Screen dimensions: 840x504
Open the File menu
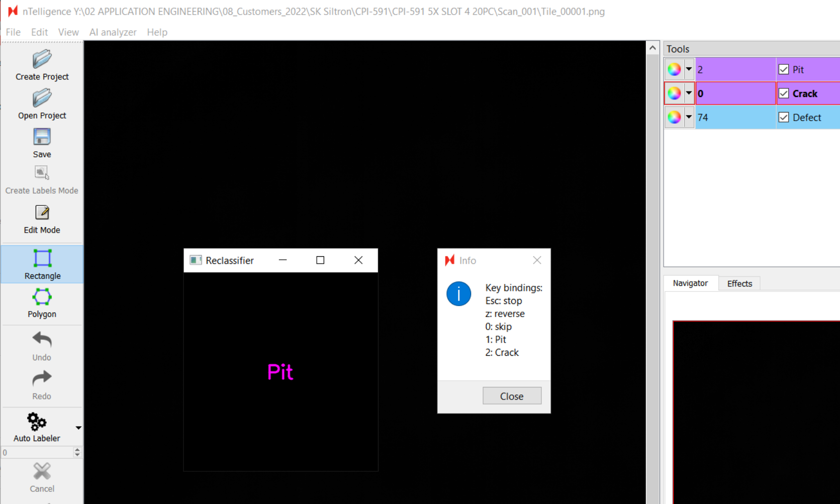click(x=13, y=32)
